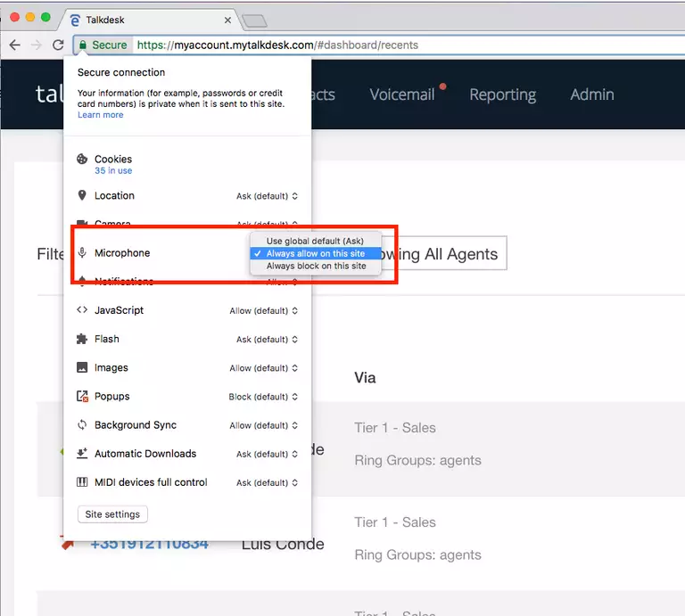685x616 pixels.
Task: Click the Flash puzzle piece icon
Action: [x=82, y=339]
